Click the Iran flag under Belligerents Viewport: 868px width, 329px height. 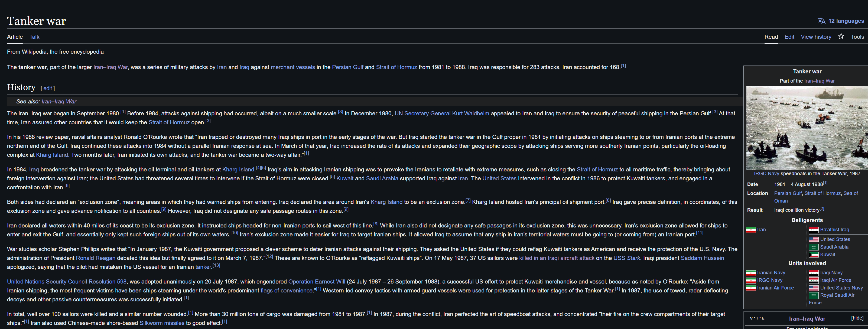[x=750, y=230]
